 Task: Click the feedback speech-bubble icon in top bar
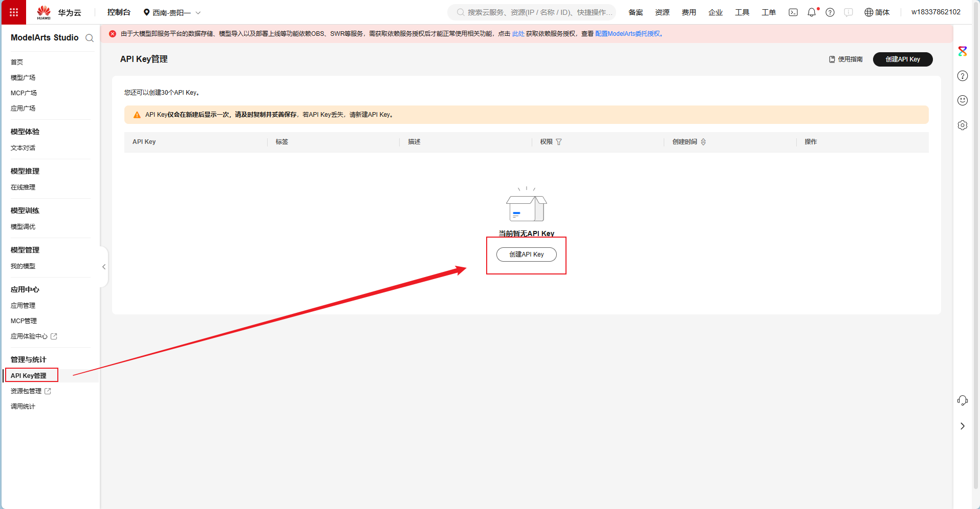pyautogui.click(x=848, y=12)
